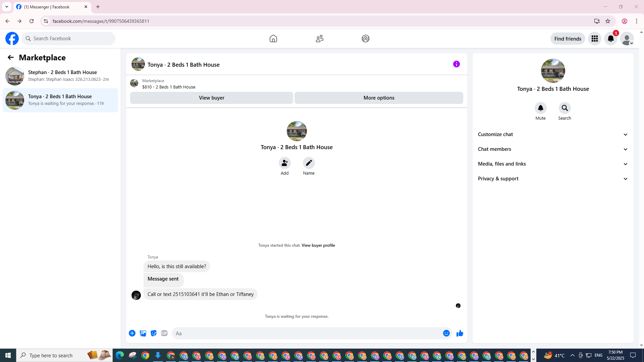The width and height of the screenshot is (644, 362).
Task: Click the browser address bar URL
Action: pos(101,21)
